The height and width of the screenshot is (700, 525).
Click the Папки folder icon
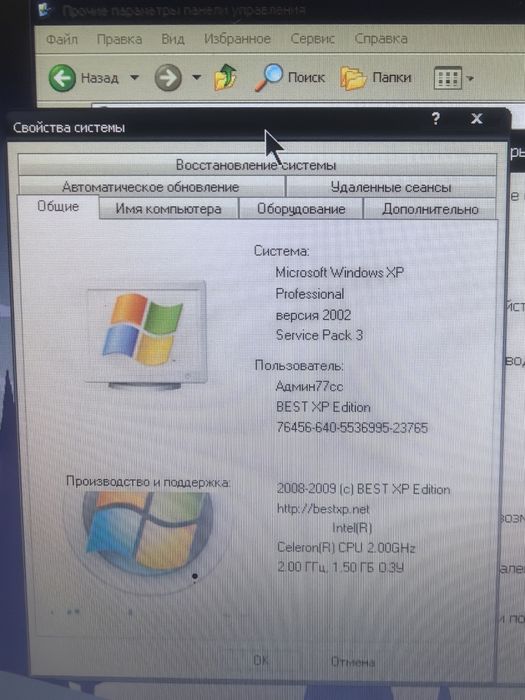pos(353,78)
